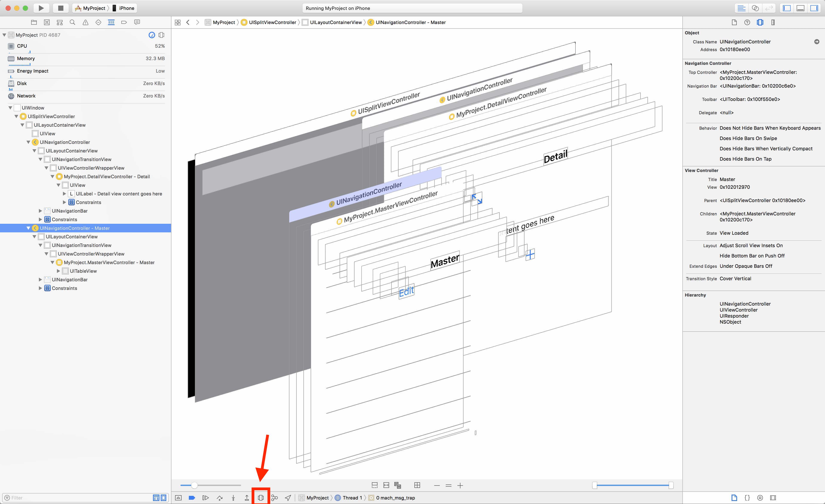Adjust the visible layer range slider
825x504 pixels.
[x=633, y=485]
